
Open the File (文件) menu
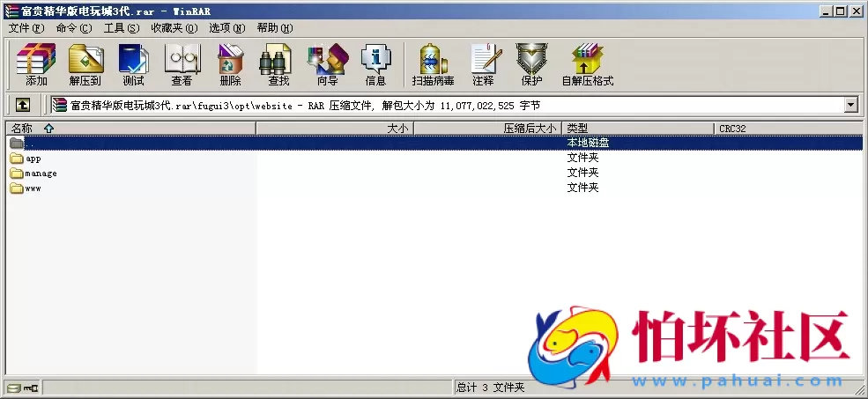pyautogui.click(x=26, y=27)
